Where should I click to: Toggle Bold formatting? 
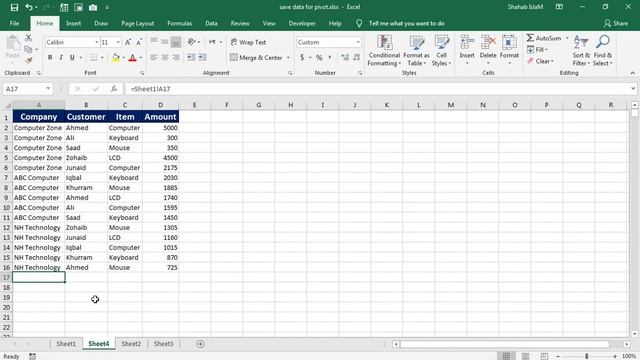tap(50, 58)
